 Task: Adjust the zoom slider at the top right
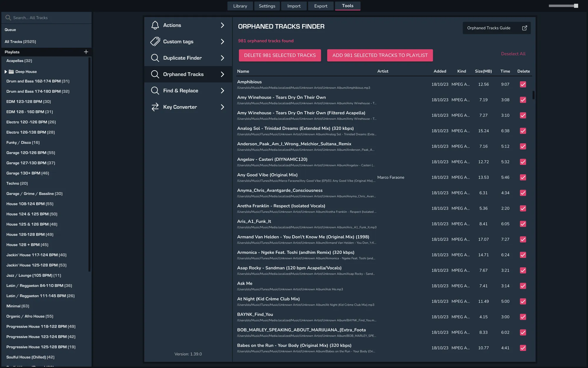pos(576,6)
